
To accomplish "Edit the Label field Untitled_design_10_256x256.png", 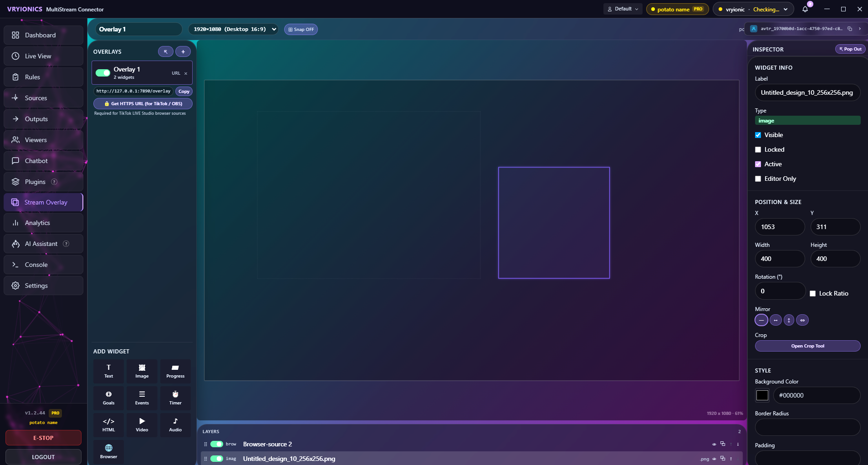I will point(807,92).
